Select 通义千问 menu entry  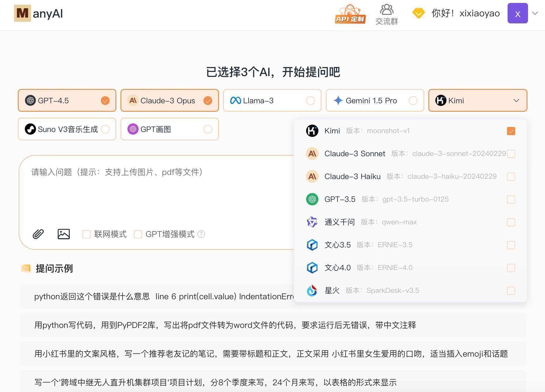410,222
